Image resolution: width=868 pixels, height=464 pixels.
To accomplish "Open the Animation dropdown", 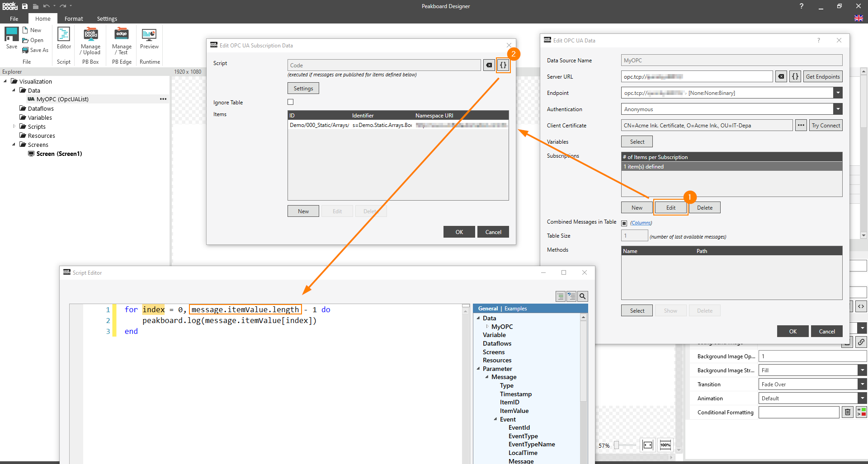I will (x=862, y=398).
